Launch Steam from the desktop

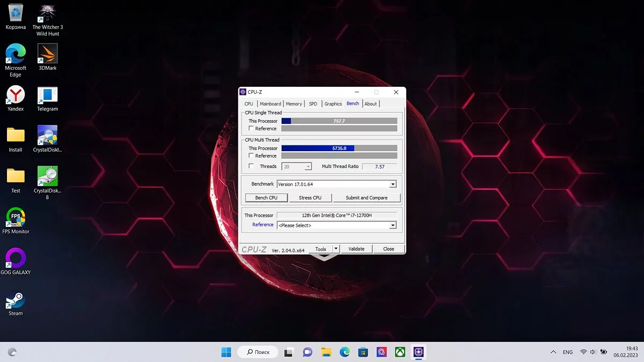click(x=16, y=300)
